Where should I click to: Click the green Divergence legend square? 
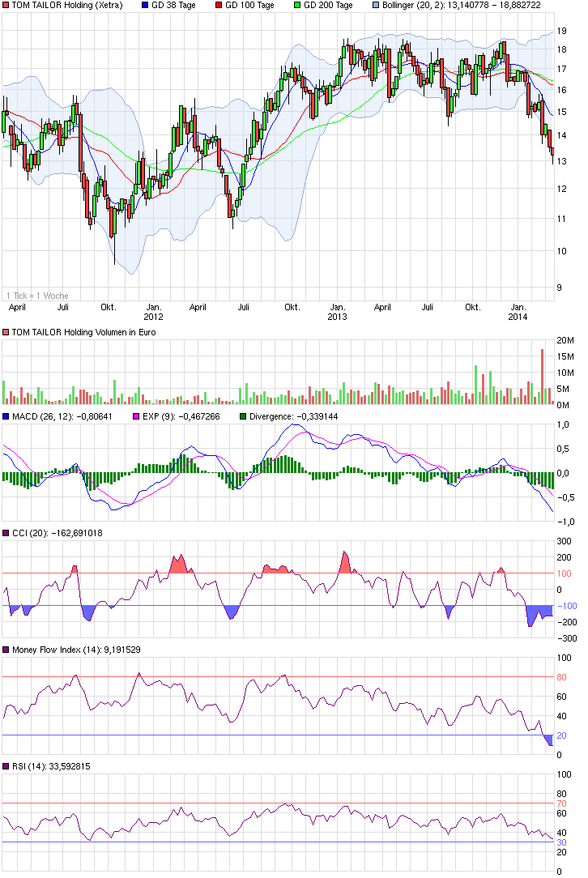pos(243,416)
